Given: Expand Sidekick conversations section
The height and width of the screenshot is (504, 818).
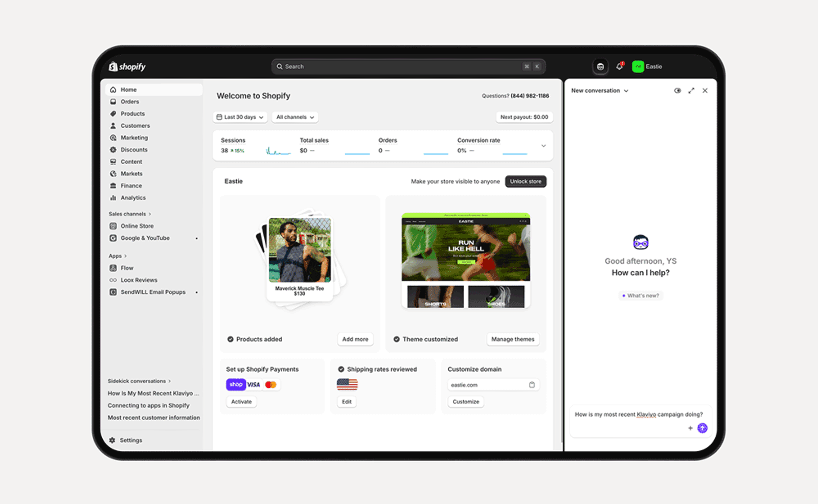Looking at the screenshot, I should (139, 381).
